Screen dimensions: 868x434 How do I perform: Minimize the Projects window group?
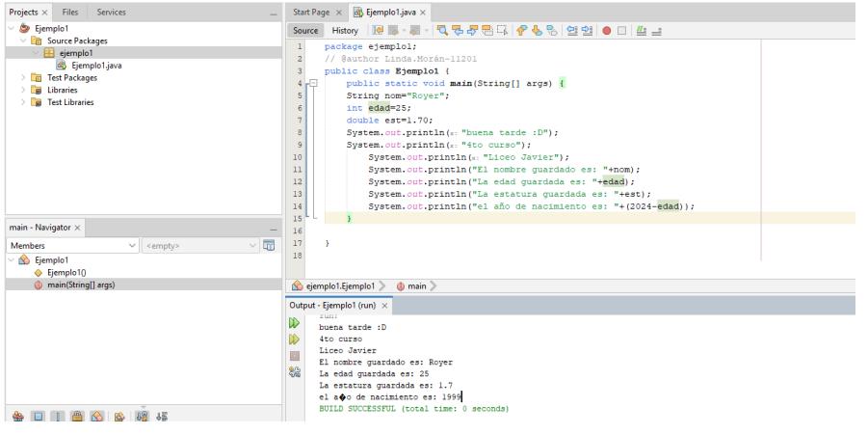coord(274,13)
